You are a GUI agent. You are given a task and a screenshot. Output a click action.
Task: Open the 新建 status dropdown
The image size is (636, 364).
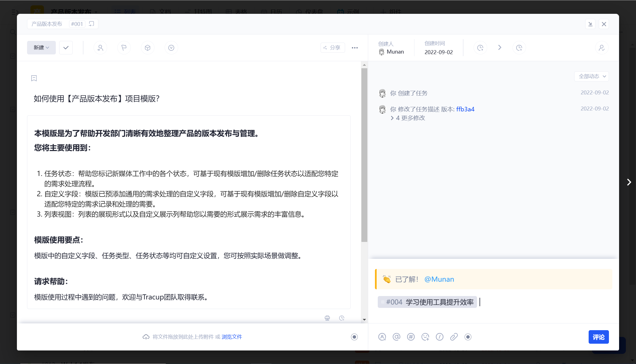[x=41, y=48]
